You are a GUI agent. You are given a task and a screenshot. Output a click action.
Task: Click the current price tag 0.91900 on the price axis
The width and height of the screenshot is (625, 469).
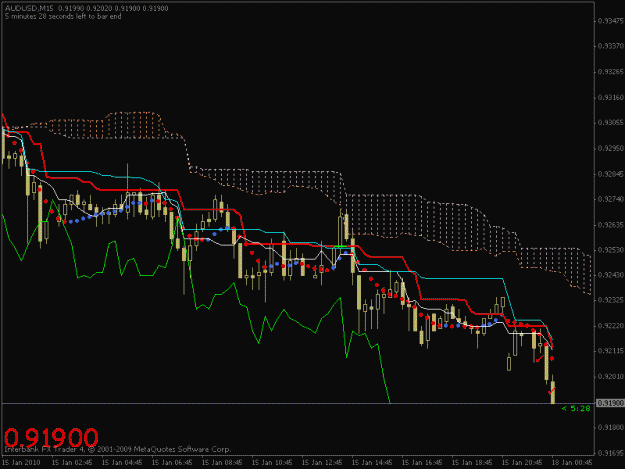point(610,403)
